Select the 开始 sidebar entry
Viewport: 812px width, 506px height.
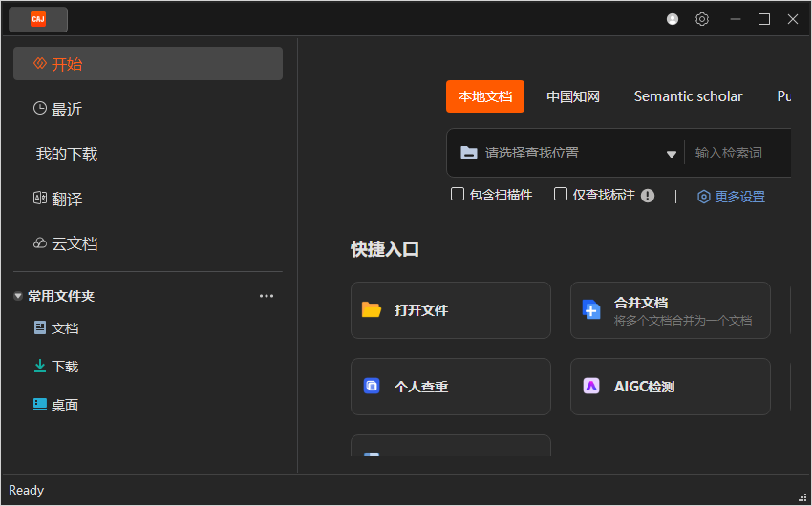[x=148, y=64]
